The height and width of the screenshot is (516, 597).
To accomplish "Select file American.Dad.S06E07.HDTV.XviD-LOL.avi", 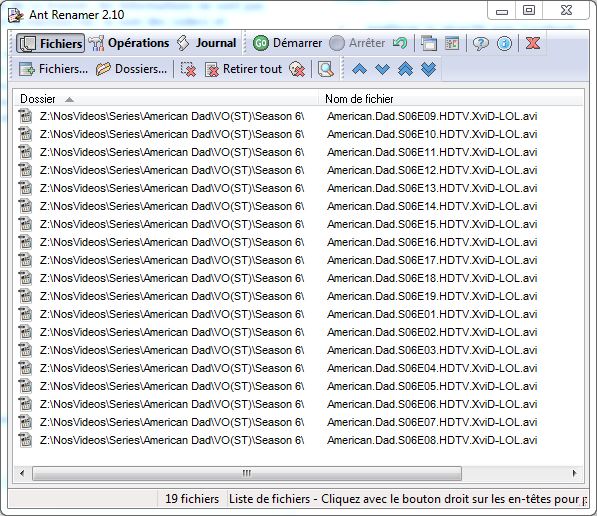I will [x=432, y=422].
